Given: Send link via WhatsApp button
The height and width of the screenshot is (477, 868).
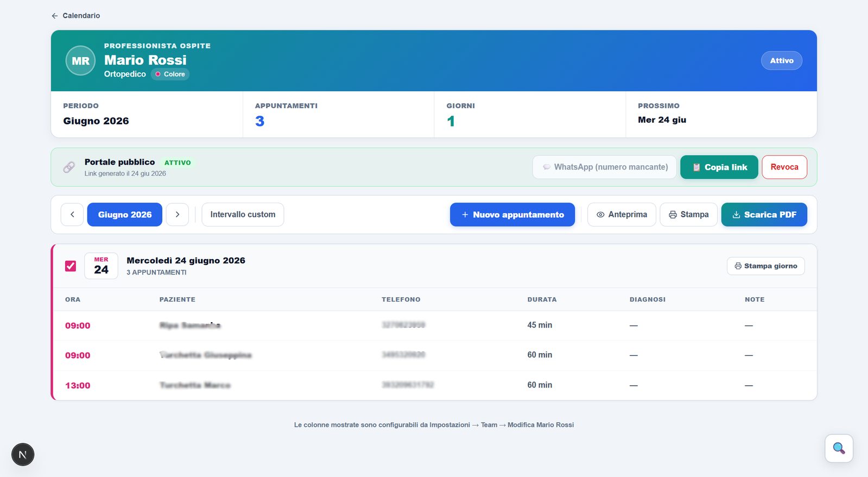Looking at the screenshot, I should (604, 167).
